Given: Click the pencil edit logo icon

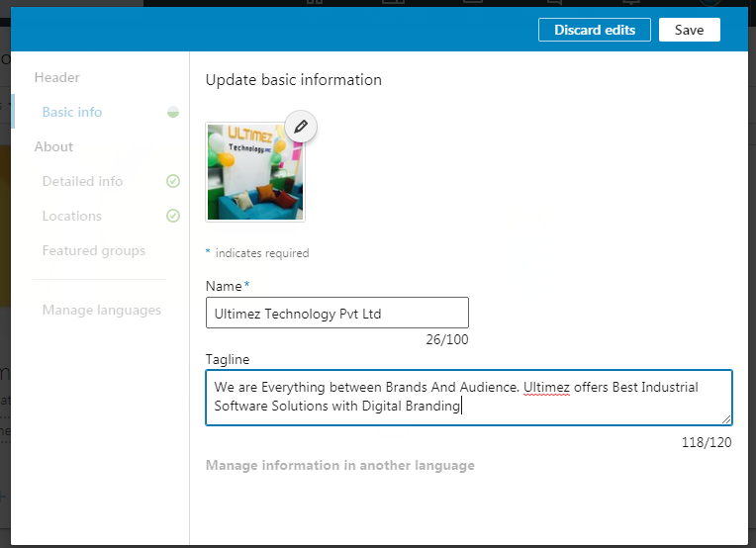Looking at the screenshot, I should tap(301, 127).
